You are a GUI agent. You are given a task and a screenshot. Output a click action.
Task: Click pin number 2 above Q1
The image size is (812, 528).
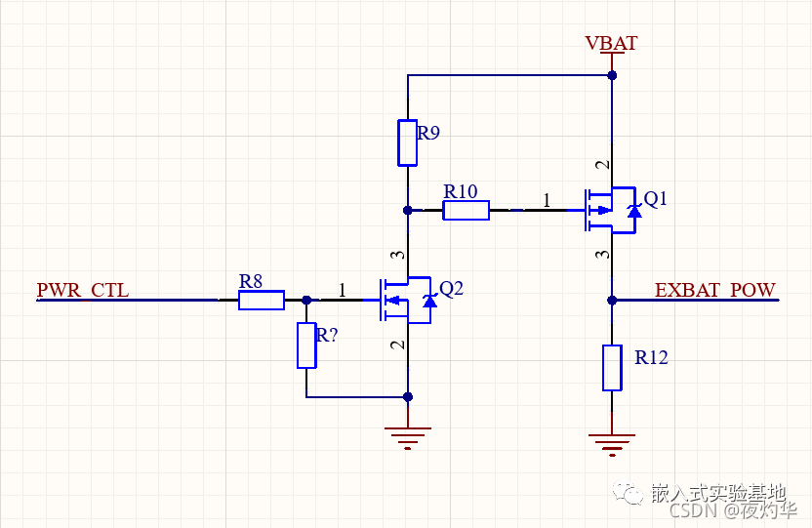pyautogui.click(x=603, y=165)
